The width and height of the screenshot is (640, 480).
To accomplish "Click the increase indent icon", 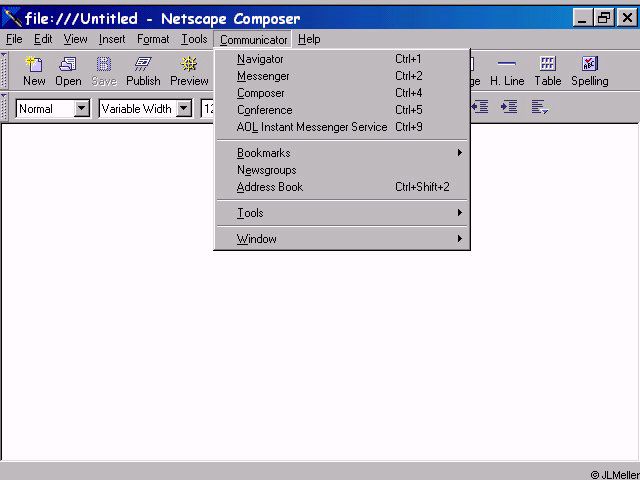I will point(509,107).
